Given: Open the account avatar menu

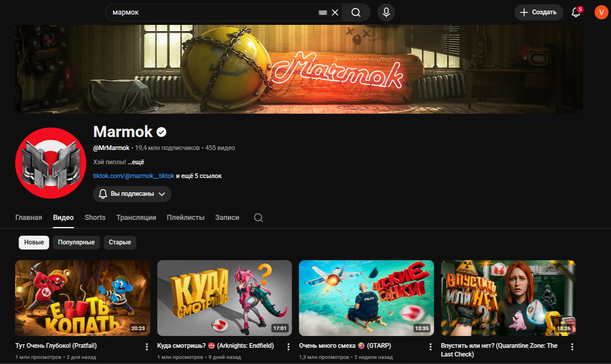Looking at the screenshot, I should pyautogui.click(x=601, y=12).
